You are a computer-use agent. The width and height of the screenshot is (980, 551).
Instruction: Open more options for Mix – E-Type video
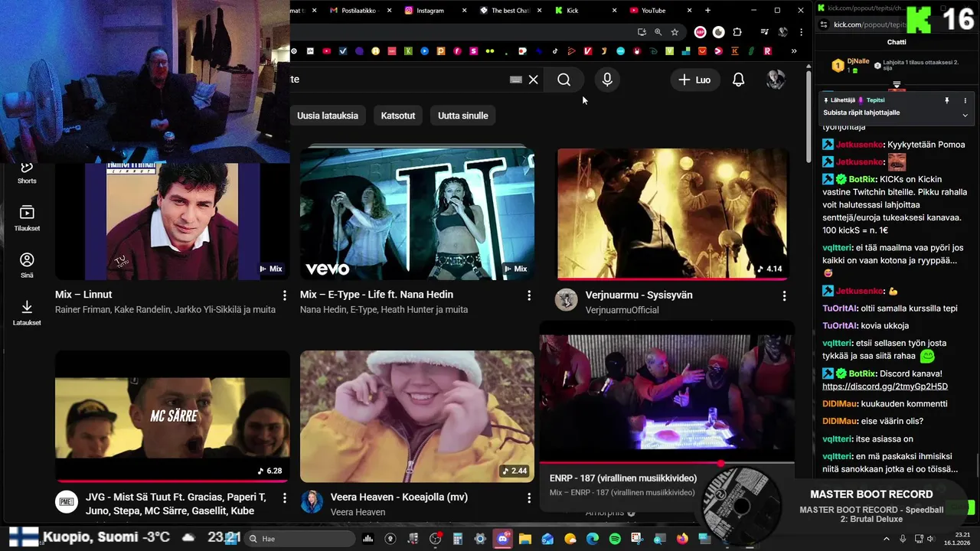(x=529, y=295)
